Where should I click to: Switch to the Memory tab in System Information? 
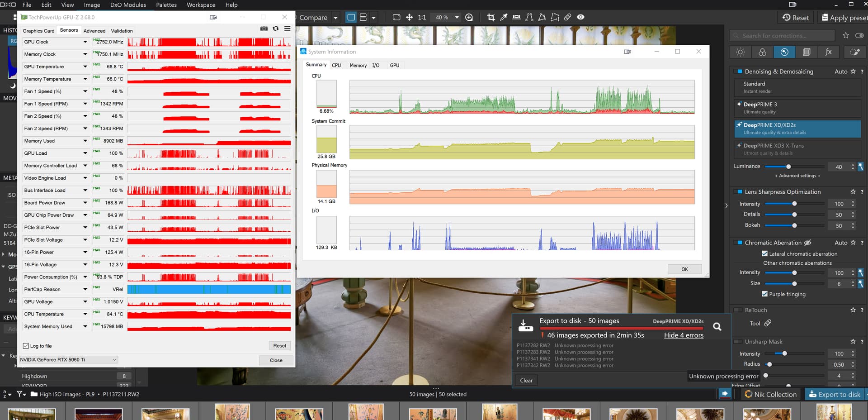[x=358, y=66]
